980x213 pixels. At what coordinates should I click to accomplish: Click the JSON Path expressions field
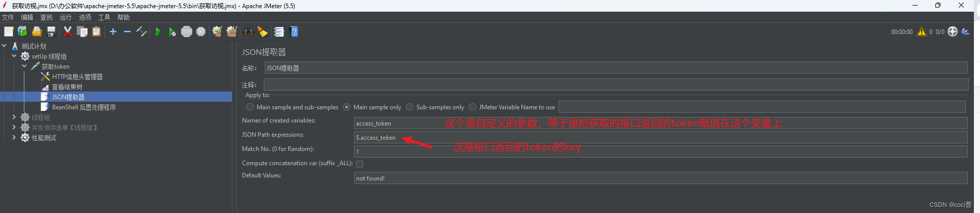[x=660, y=137]
